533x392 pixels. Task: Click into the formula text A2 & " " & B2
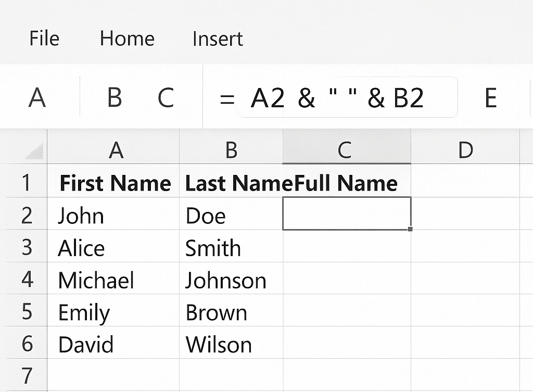[x=337, y=98]
